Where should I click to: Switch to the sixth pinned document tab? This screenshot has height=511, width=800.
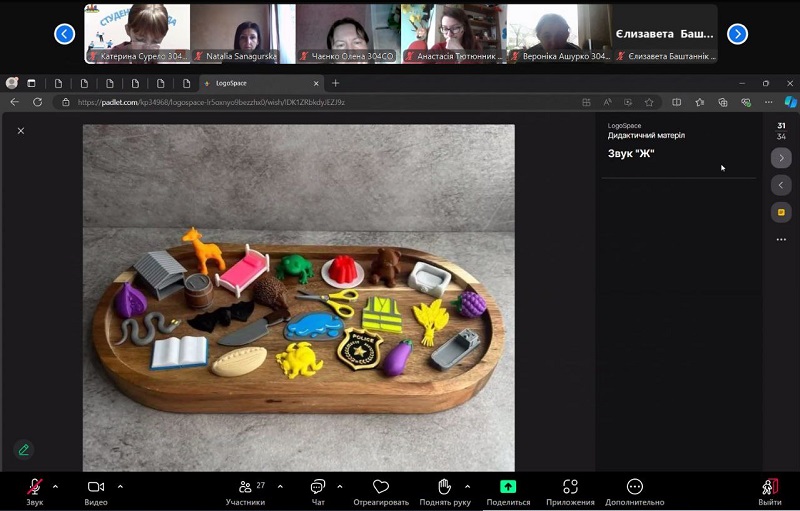(186, 83)
